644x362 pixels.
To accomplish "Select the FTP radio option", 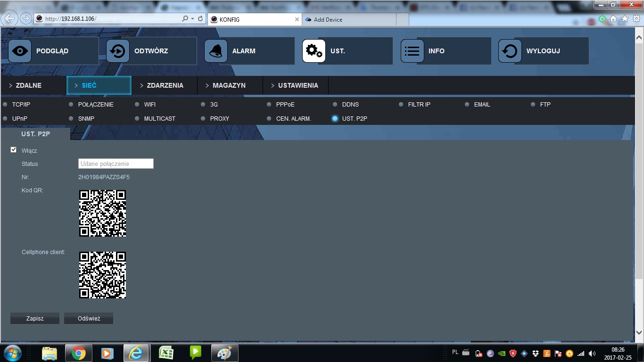I will (x=533, y=105).
